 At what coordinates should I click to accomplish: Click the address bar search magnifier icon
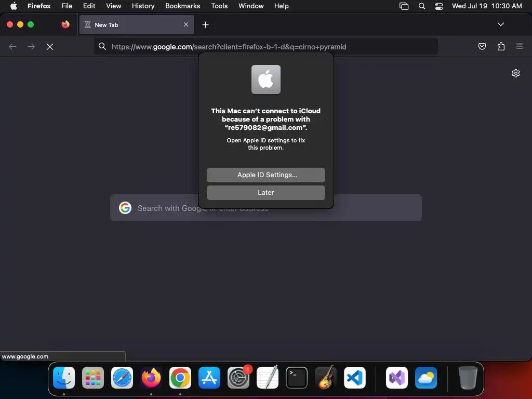point(102,46)
